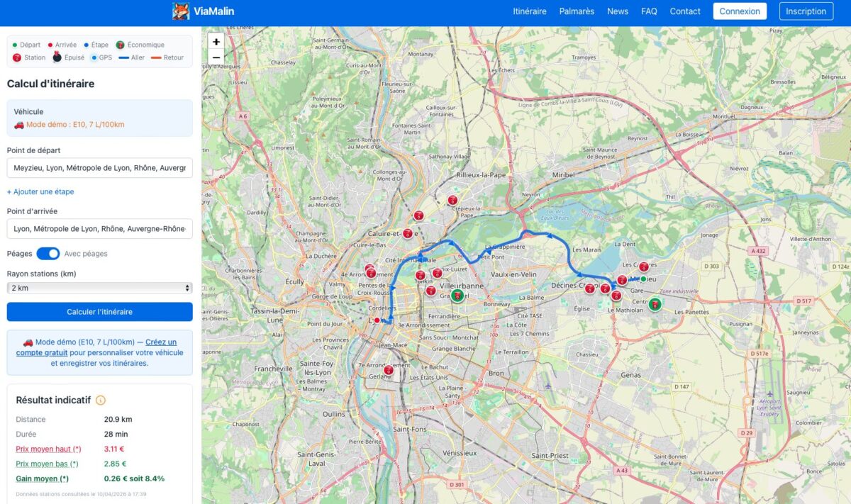Click the red station marker in Gerland
851x504 pixels.
tap(389, 370)
